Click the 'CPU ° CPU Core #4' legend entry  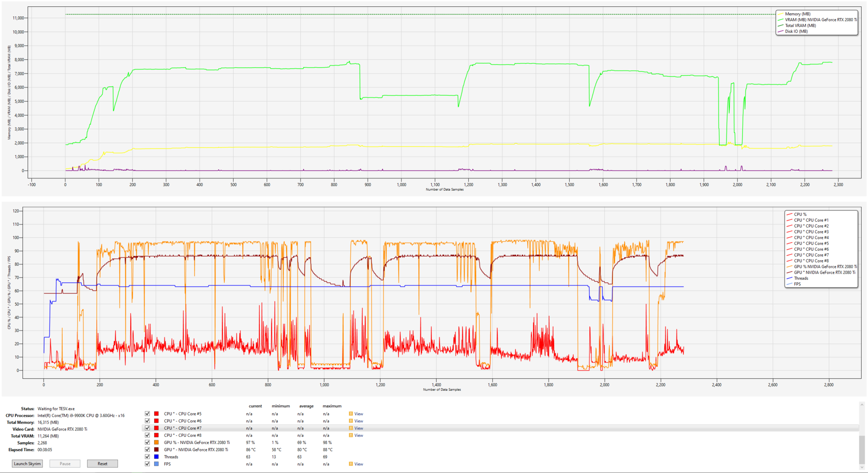811,238
